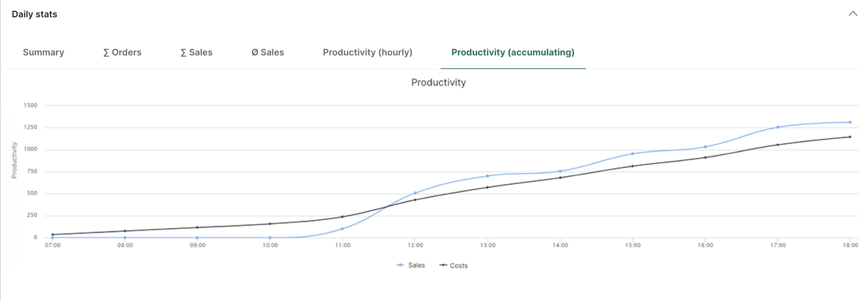The height and width of the screenshot is (300, 868).
Task: Select the Σ Sales tab
Action: (x=196, y=52)
